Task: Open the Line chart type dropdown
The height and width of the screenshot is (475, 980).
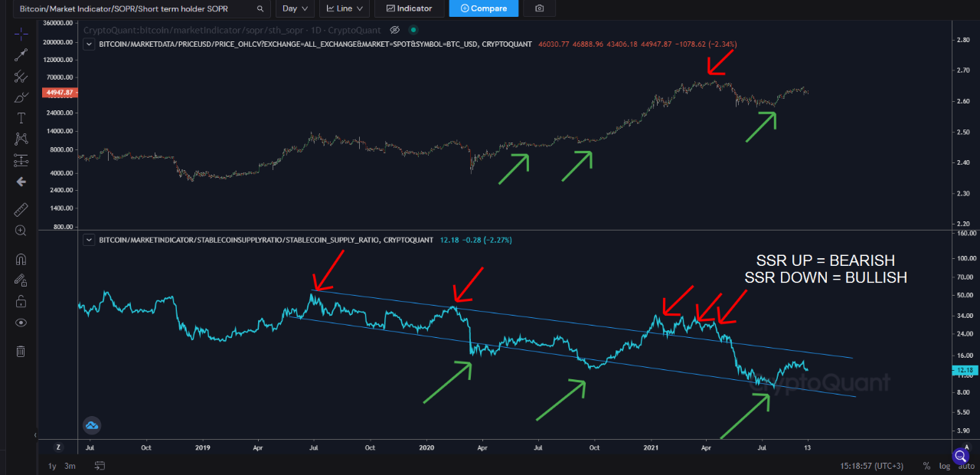Action: (345, 8)
